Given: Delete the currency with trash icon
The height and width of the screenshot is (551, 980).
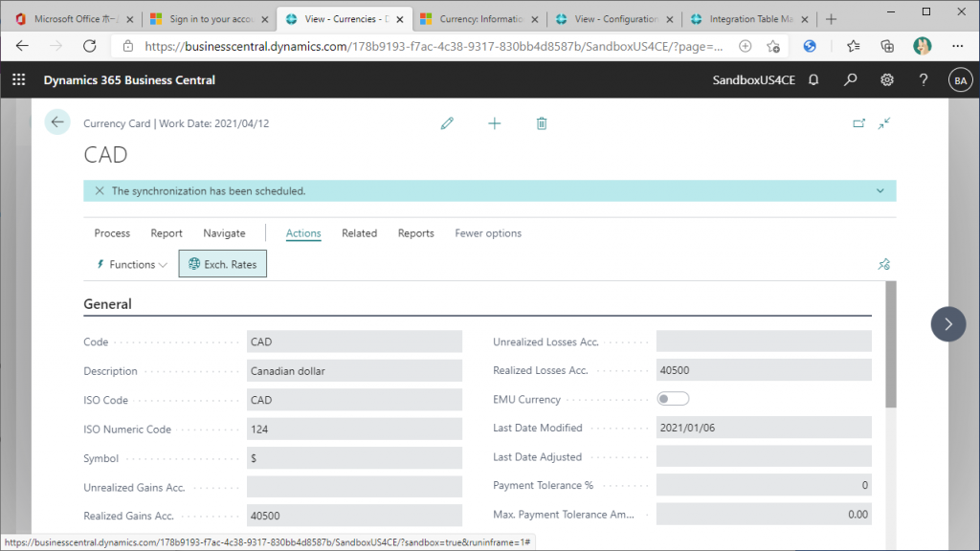Looking at the screenshot, I should [x=542, y=123].
